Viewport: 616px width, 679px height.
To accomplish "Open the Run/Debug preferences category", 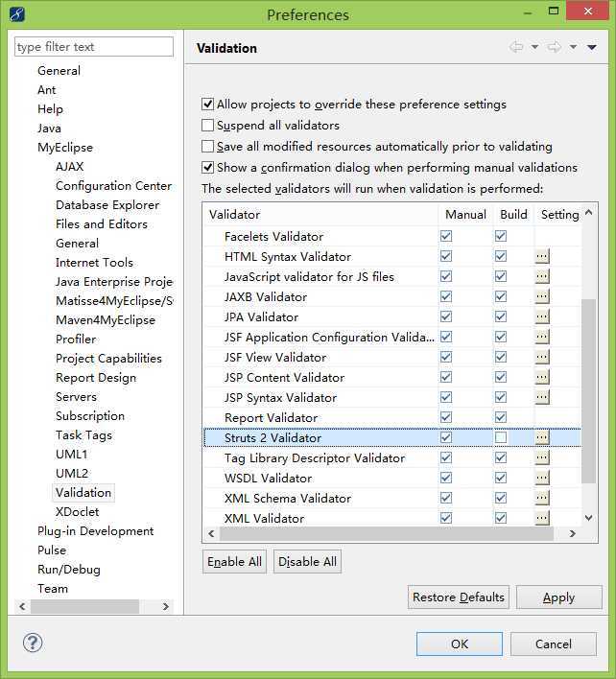I will (x=69, y=570).
